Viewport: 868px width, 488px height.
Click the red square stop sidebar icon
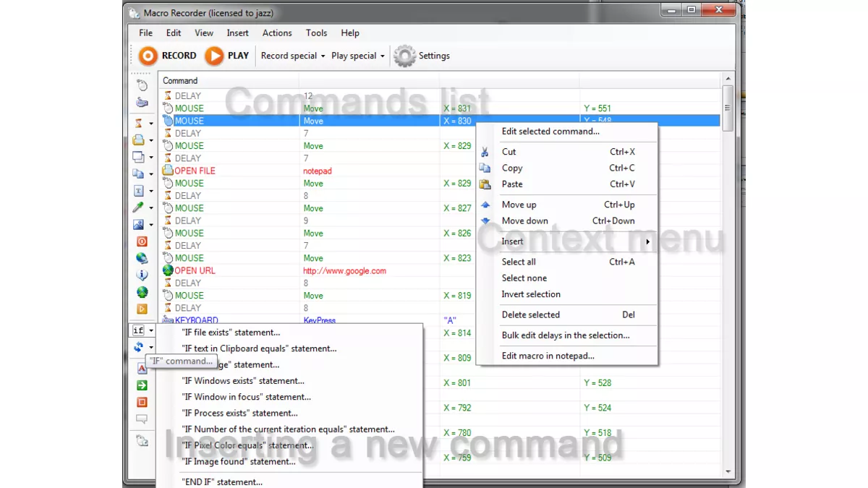(x=142, y=402)
